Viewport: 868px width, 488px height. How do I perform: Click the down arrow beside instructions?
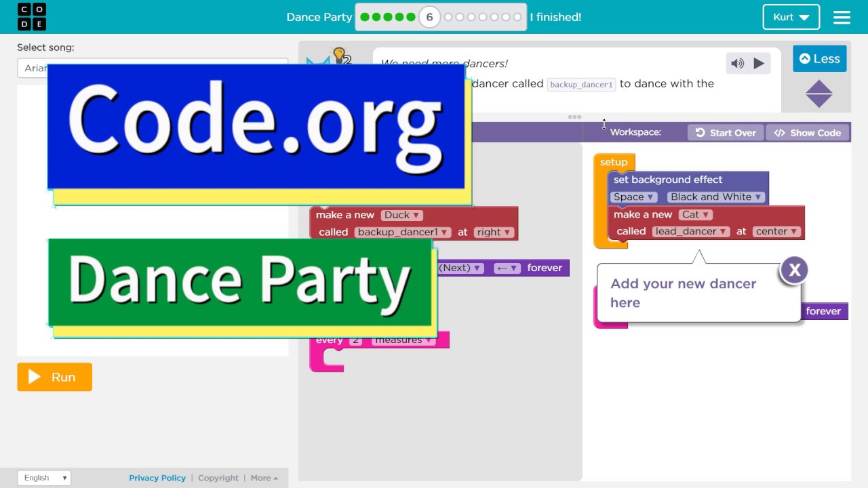(x=818, y=101)
